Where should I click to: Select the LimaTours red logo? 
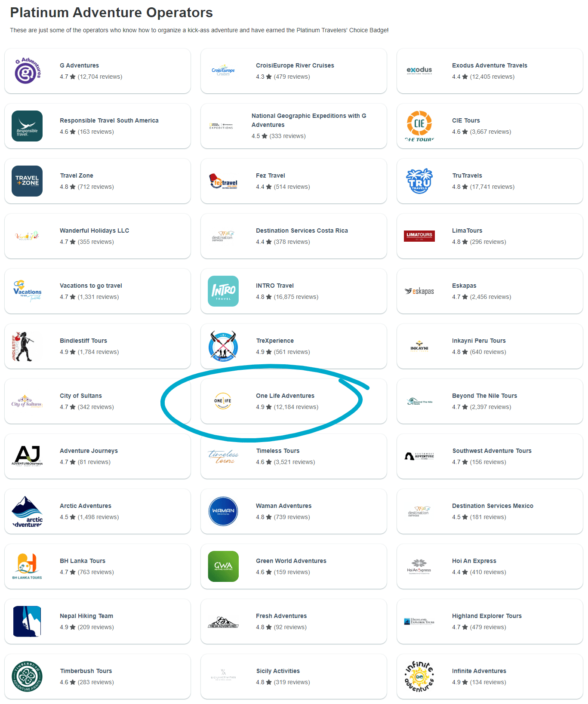(419, 236)
